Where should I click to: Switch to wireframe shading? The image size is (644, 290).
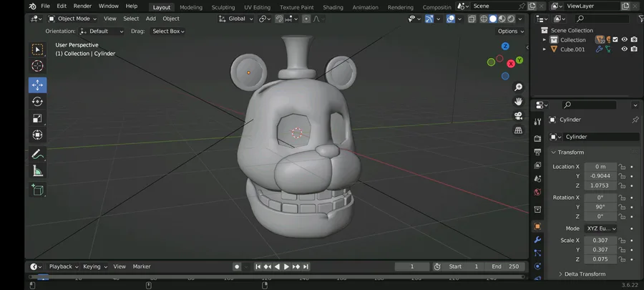[x=484, y=19]
